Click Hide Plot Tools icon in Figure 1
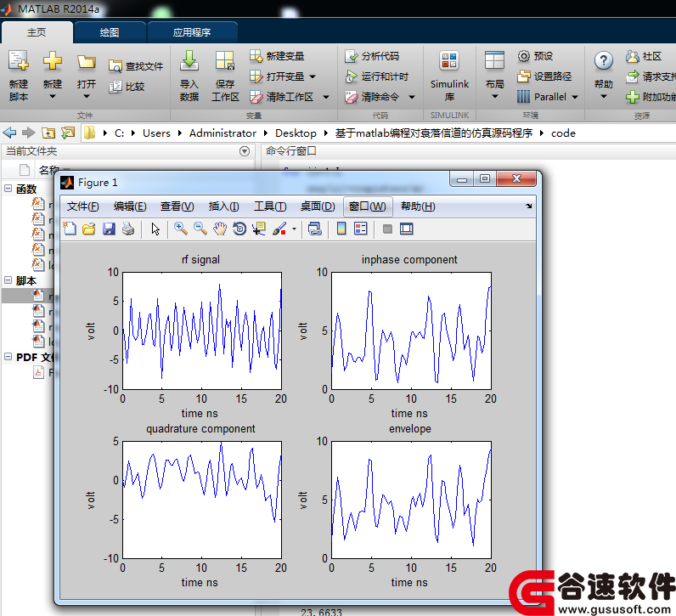This screenshot has width=676, height=616. point(387,229)
